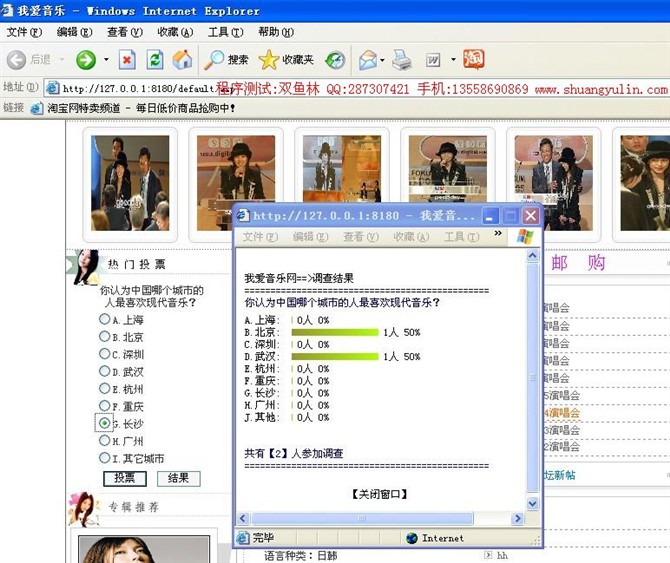Minimize the popup survey result window
Screen dimensions: 670x563
(490, 216)
